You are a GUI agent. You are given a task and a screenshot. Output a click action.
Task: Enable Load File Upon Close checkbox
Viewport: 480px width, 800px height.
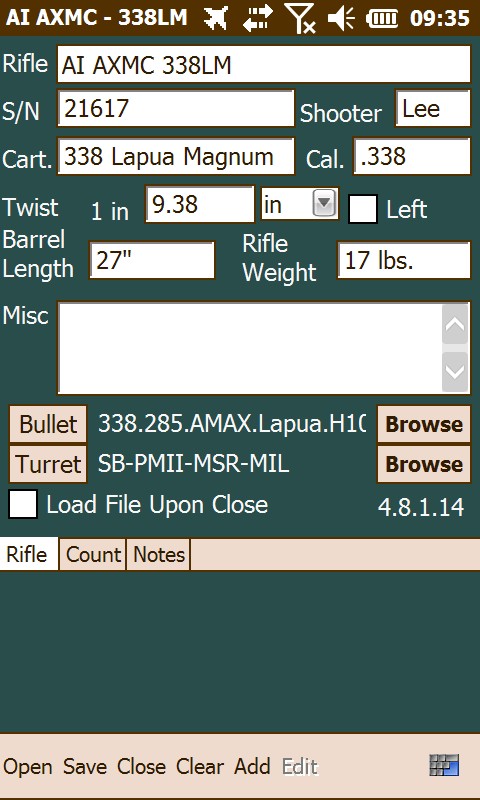[23, 504]
